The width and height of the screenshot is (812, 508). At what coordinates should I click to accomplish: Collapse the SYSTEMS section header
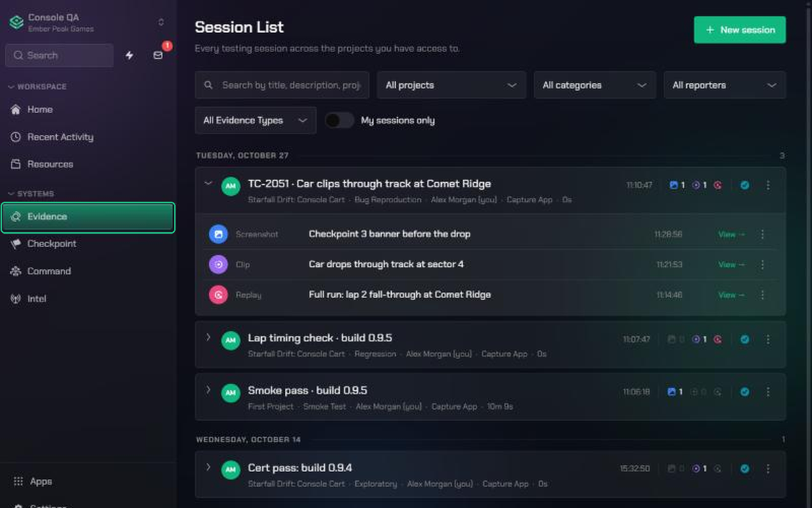tap(31, 194)
